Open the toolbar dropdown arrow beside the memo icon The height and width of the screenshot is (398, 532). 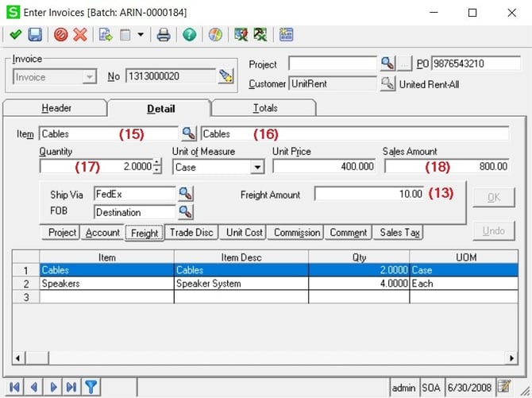click(141, 35)
